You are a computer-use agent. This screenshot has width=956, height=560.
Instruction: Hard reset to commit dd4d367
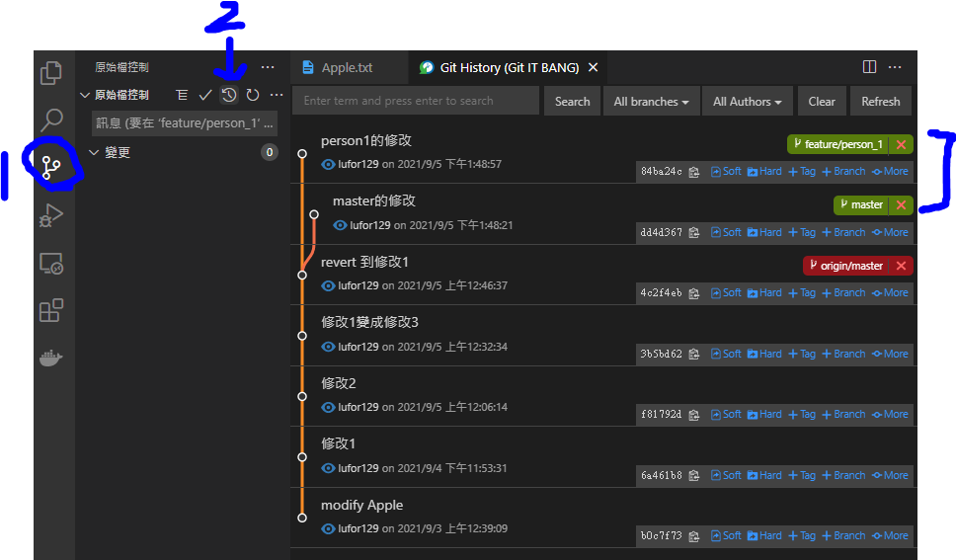[764, 232]
